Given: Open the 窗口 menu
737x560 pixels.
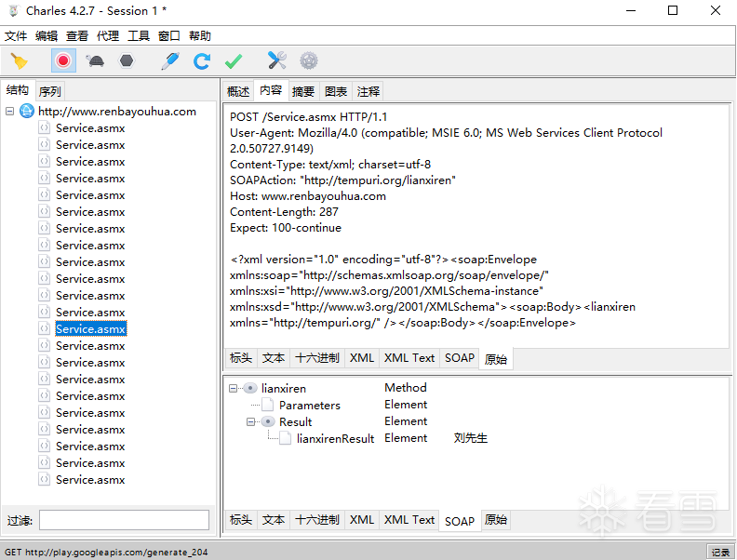Looking at the screenshot, I should (169, 36).
